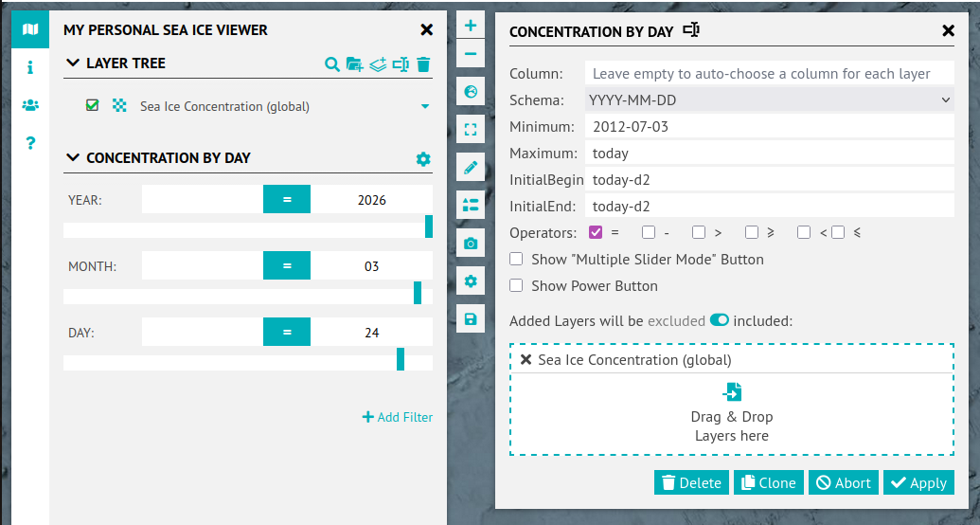Screen dimensions: 980x525
Task: Click the layer tree search icon
Action: coord(332,63)
